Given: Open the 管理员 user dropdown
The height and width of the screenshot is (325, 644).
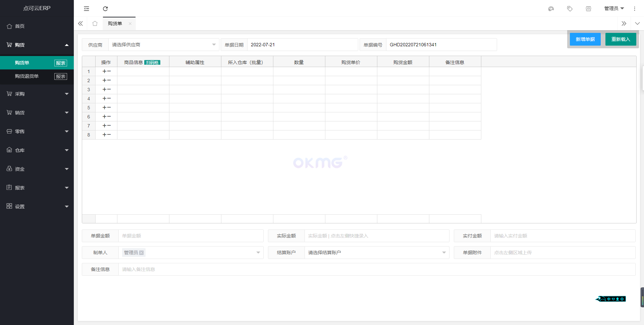Looking at the screenshot, I should [614, 8].
